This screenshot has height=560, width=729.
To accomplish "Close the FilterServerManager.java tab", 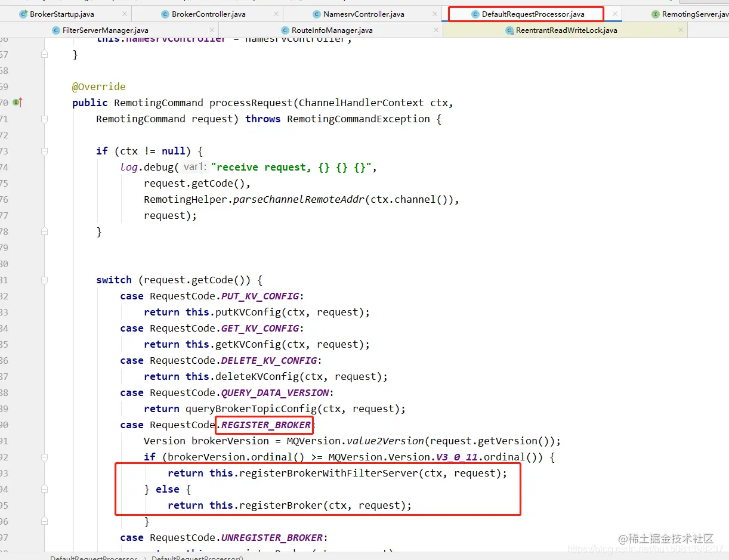I will 212,30.
